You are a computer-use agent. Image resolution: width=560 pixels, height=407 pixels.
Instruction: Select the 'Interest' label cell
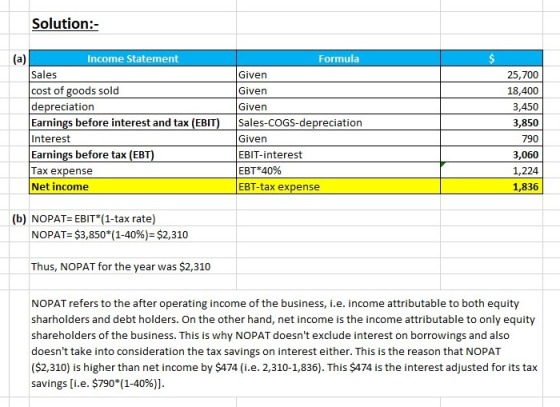point(132,139)
